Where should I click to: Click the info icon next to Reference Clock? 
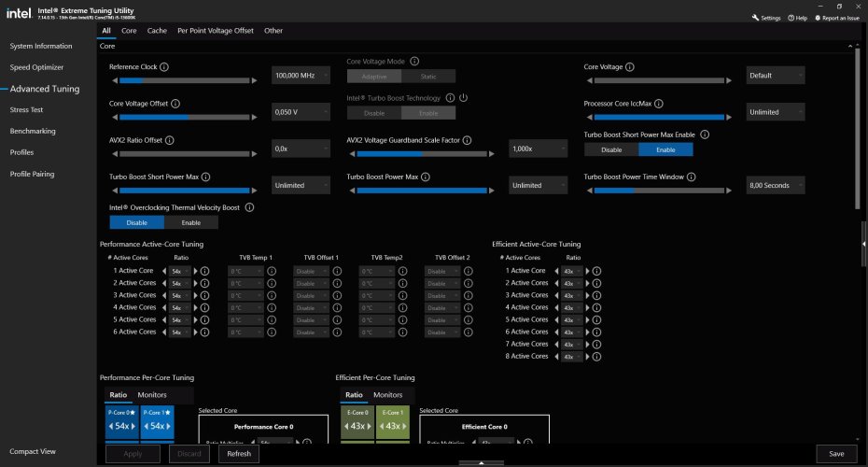pos(164,67)
